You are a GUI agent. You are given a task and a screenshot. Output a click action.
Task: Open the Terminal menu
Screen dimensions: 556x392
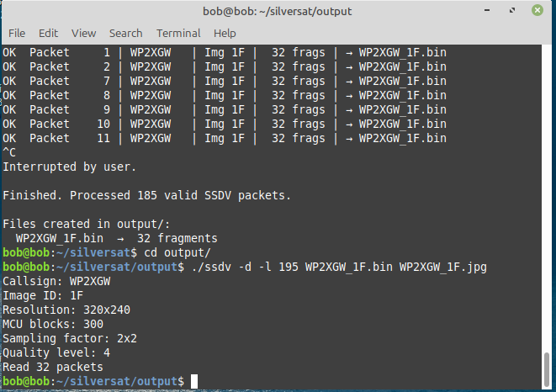(x=178, y=33)
